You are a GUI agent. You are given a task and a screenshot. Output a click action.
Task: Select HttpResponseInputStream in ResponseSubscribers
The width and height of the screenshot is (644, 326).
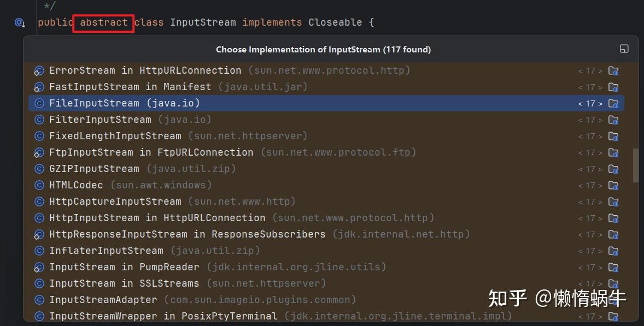coord(187,234)
